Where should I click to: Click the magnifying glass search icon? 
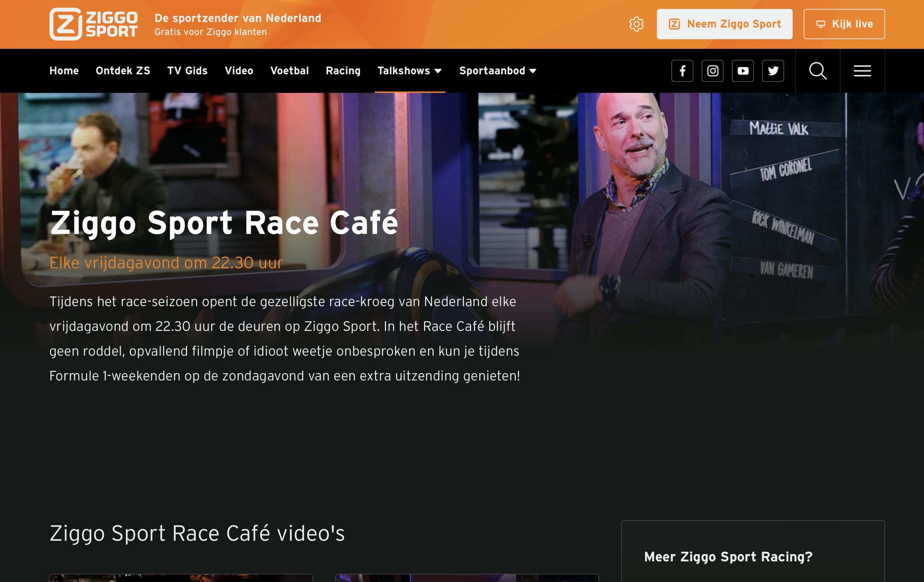[818, 71]
